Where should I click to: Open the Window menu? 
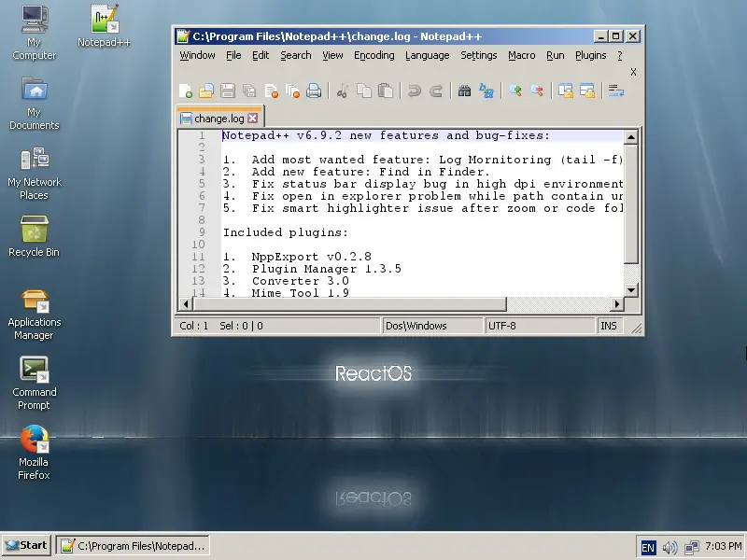click(197, 55)
